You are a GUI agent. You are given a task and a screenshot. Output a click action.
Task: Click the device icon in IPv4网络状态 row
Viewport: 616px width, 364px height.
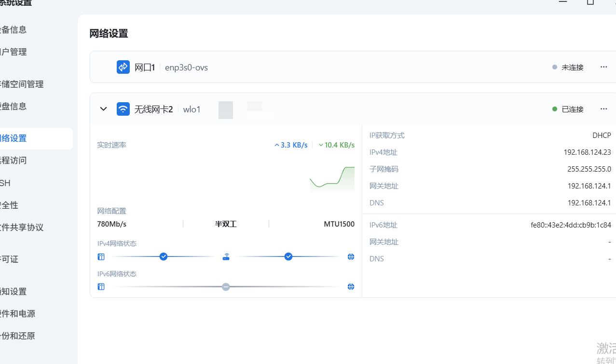(x=101, y=257)
